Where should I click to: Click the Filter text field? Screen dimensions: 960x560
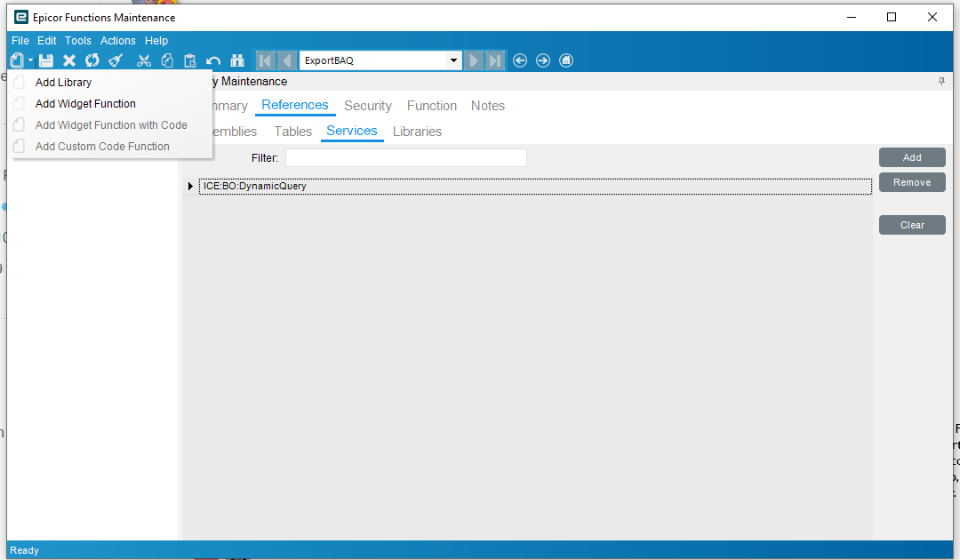click(406, 158)
